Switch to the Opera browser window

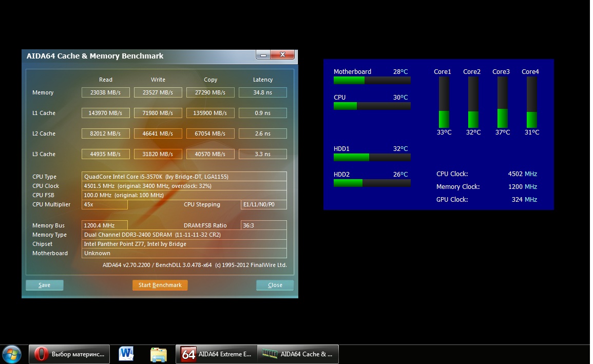[69, 354]
